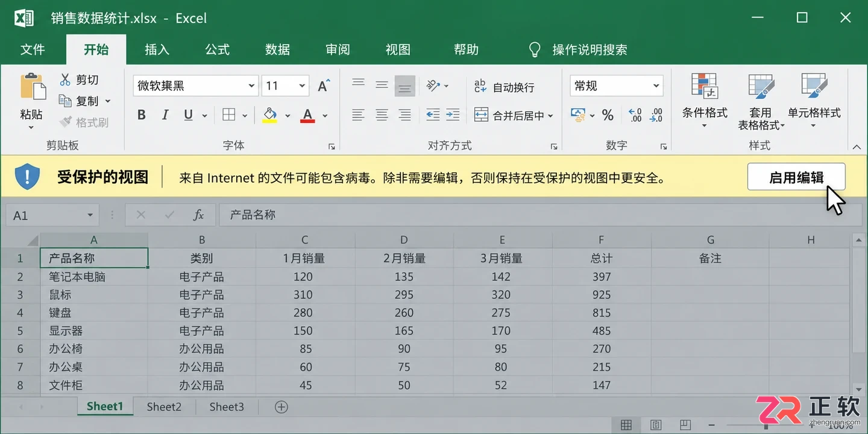
Task: Click 启用编辑 Enable Editing button
Action: (x=796, y=177)
